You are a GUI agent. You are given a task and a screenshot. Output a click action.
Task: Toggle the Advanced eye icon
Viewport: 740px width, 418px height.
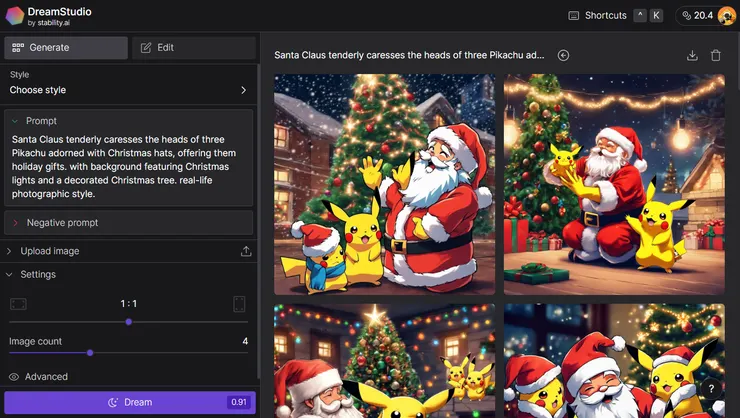[x=14, y=376]
